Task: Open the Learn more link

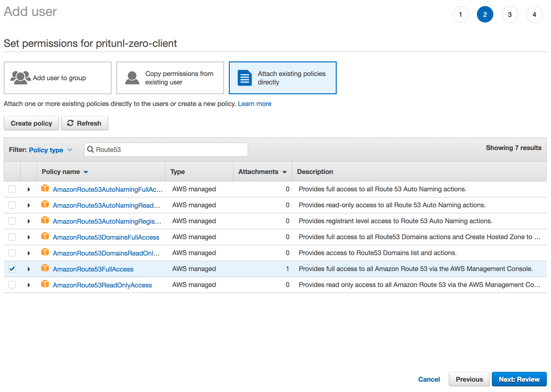Action: [255, 104]
